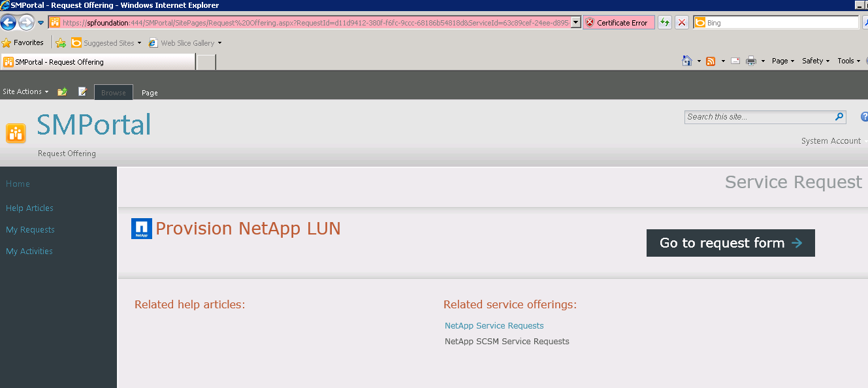The width and height of the screenshot is (868, 388).
Task: Click the Navigate Up folder icon
Action: click(62, 92)
